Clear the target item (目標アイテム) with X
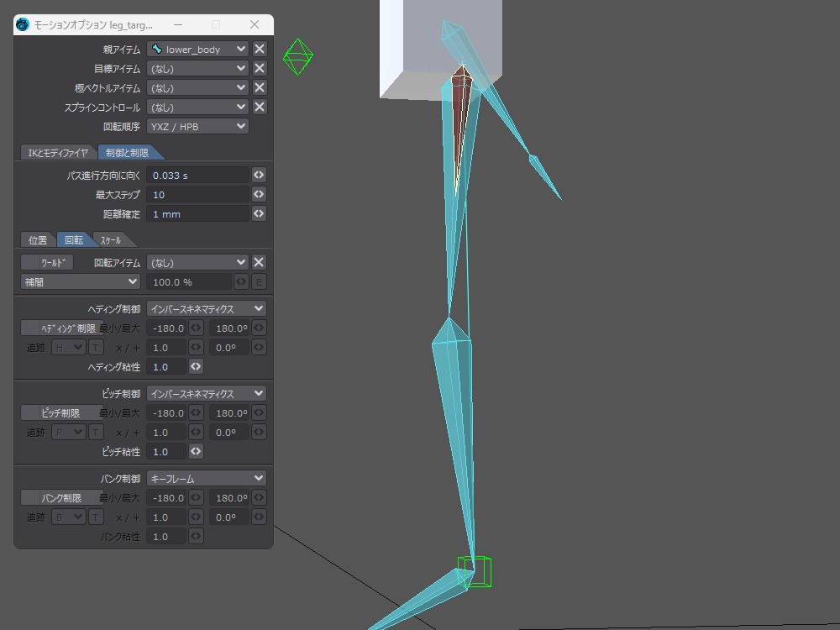Viewport: 840px width, 630px height. tap(260, 68)
